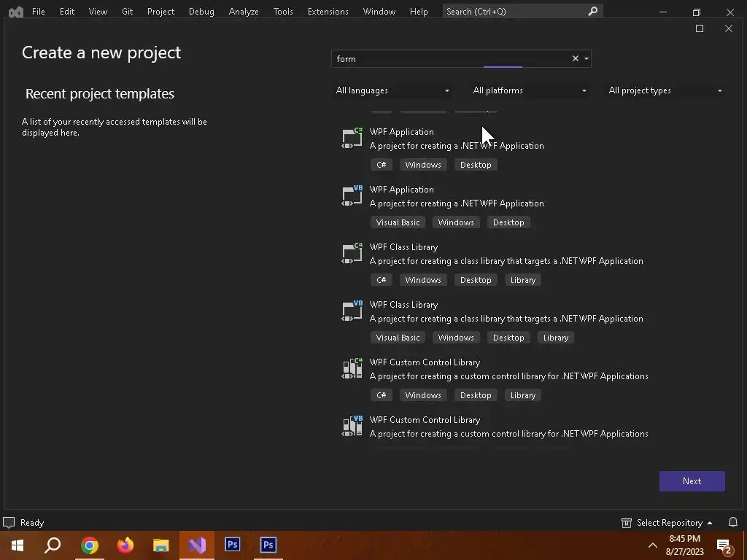Expand the Select Repository menu
Screen dimensions: 747x560
coord(710,523)
